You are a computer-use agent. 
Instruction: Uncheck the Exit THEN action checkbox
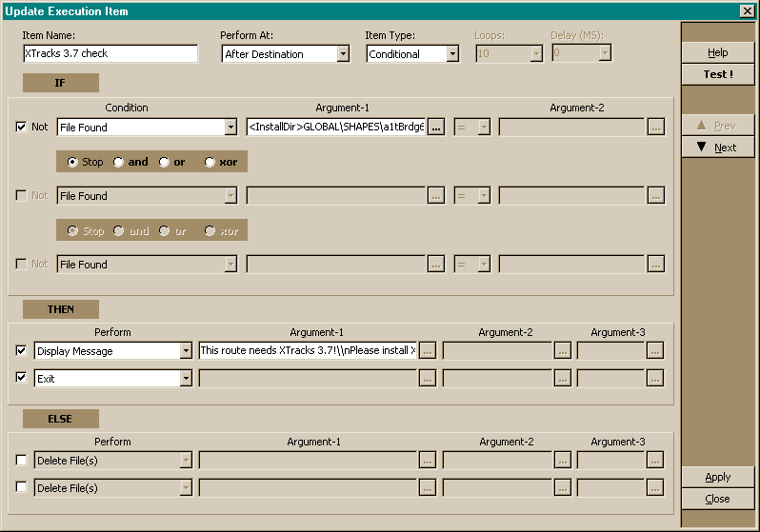[21, 377]
